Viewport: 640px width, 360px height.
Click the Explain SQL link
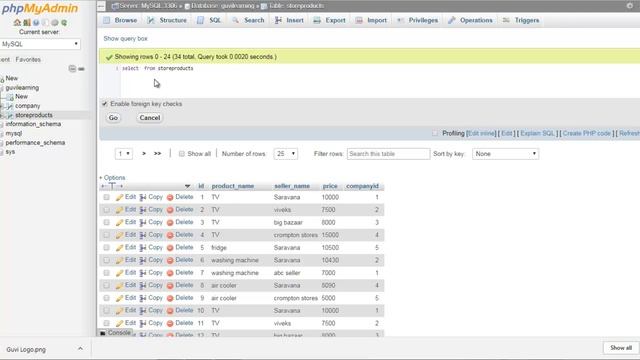point(537,133)
